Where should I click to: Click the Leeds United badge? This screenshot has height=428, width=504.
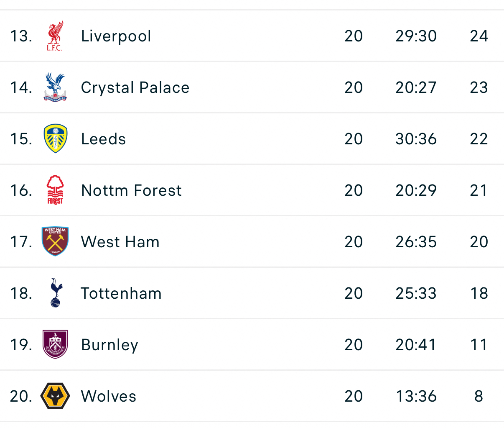point(55,138)
